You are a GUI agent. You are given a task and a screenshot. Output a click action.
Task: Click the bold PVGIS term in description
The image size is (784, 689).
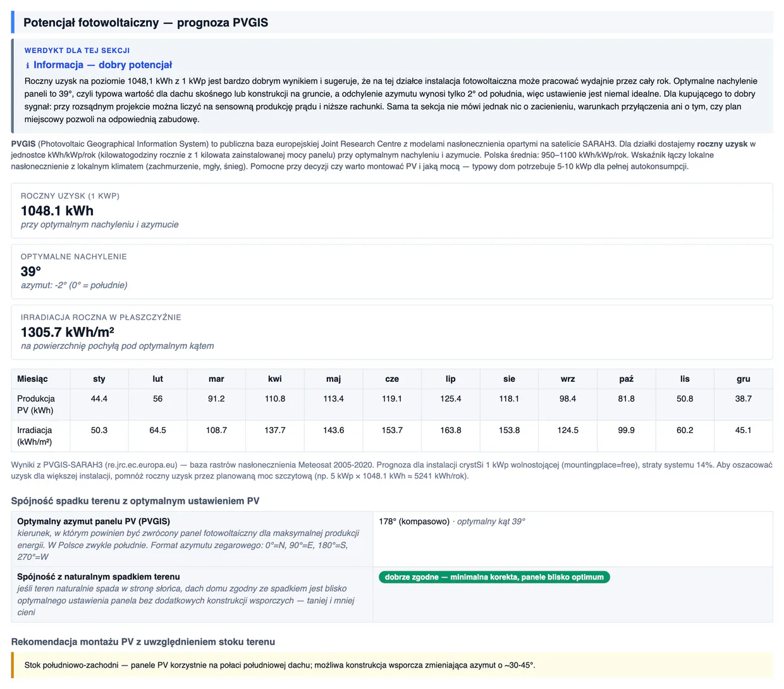coord(23,144)
